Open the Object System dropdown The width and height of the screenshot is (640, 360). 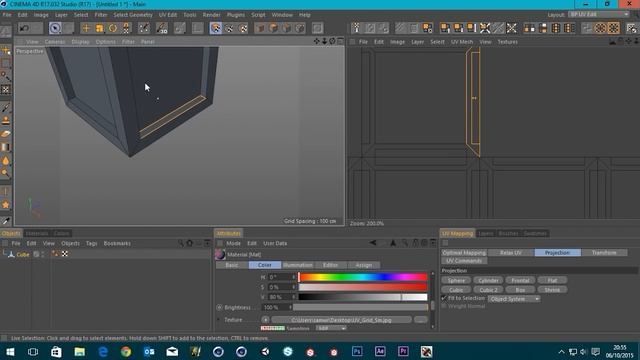click(514, 299)
